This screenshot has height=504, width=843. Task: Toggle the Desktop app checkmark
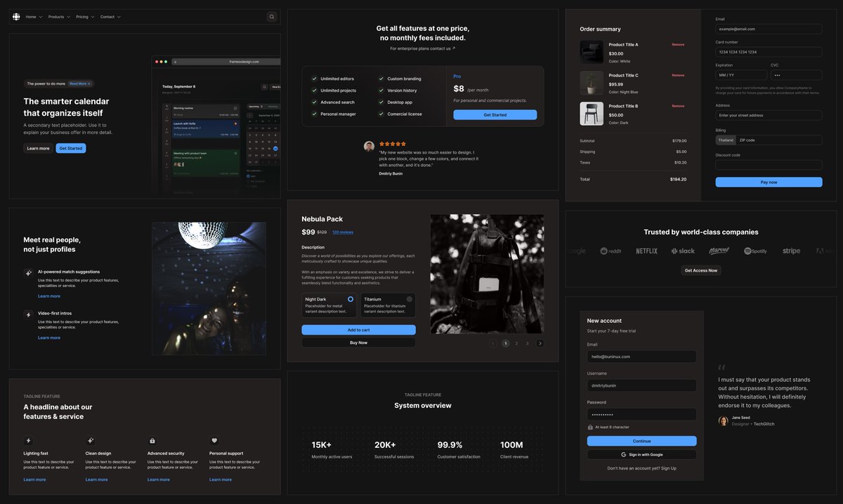(x=381, y=102)
